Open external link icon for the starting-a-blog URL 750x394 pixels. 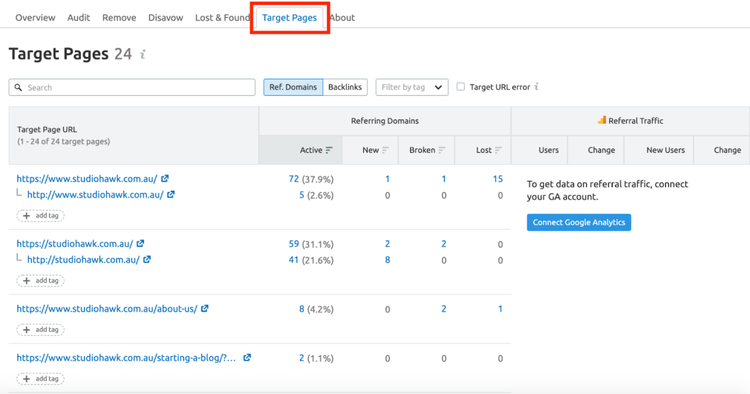coord(247,357)
